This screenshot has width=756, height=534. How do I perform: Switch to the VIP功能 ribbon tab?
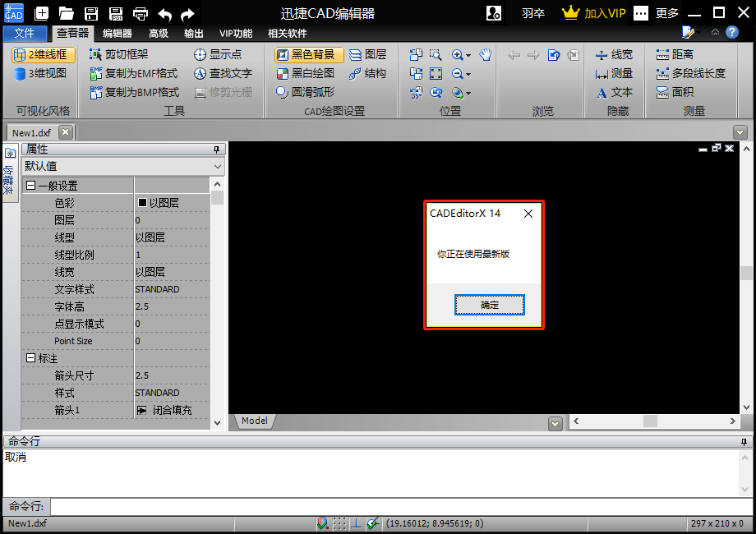[x=236, y=33]
